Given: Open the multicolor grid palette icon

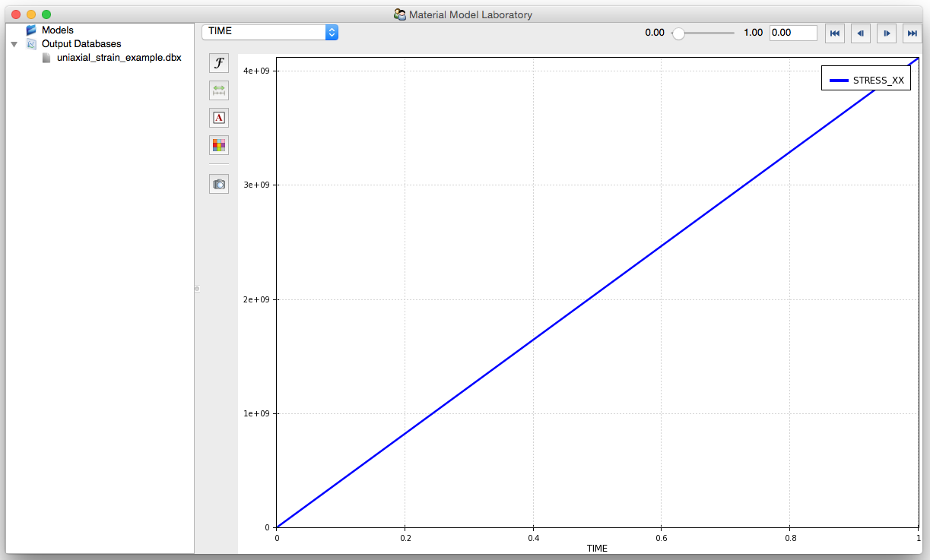Looking at the screenshot, I should coord(219,145).
